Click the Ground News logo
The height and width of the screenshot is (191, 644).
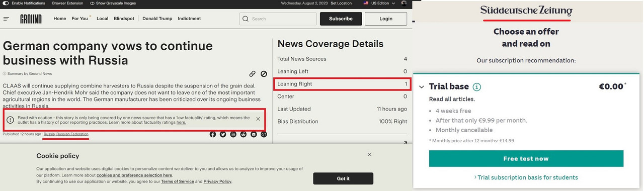tap(31, 19)
